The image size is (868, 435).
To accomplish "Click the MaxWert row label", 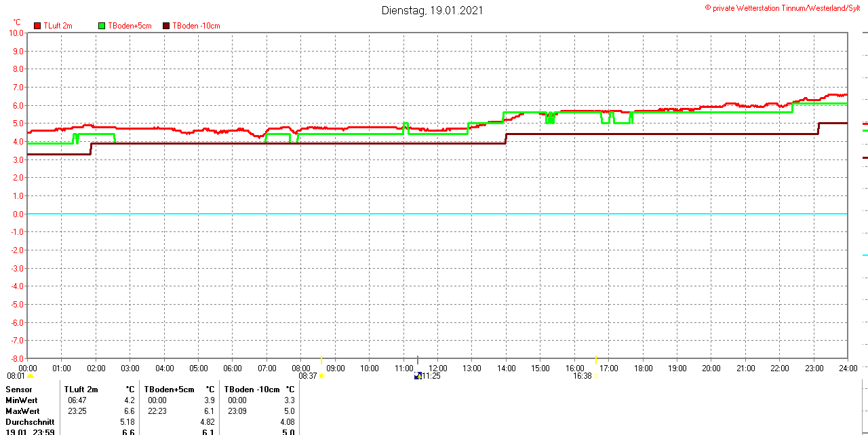I will [22, 411].
